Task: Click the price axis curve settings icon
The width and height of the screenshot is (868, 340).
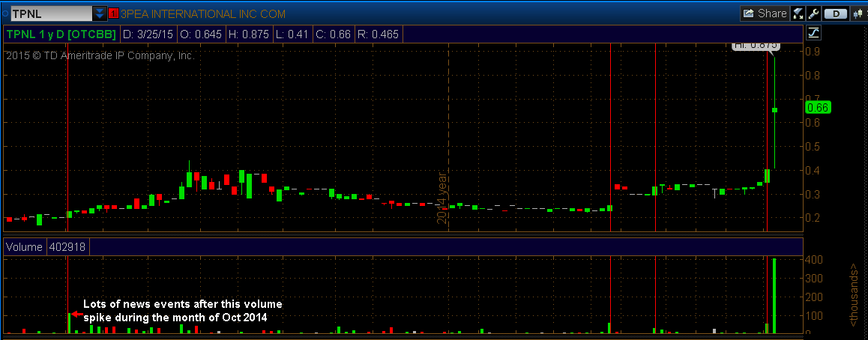Action: tap(814, 33)
